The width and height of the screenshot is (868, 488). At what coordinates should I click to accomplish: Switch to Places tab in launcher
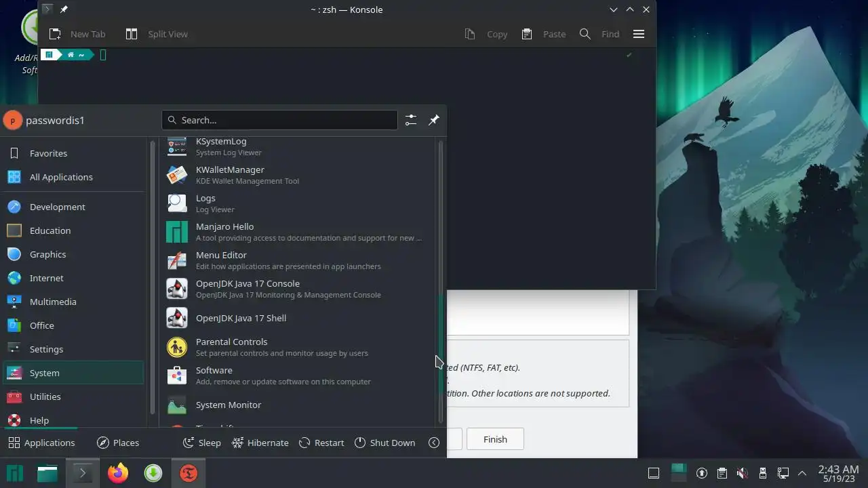(x=118, y=443)
